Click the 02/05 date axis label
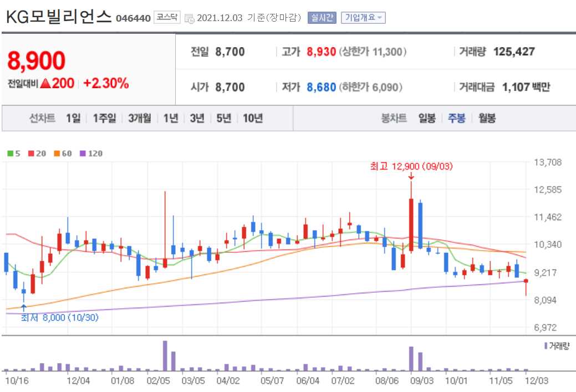576x392 pixels. 158,380
